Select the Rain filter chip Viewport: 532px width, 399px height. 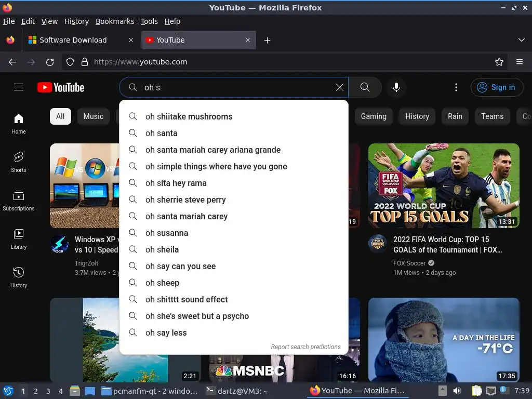point(455,116)
